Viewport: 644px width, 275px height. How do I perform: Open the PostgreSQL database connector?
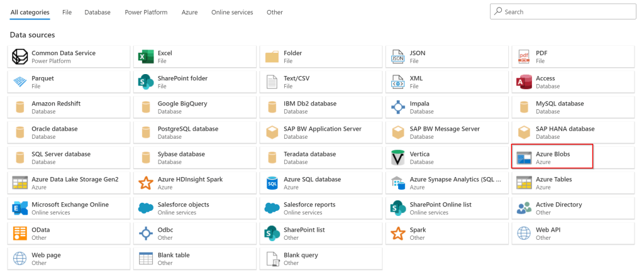(x=187, y=132)
